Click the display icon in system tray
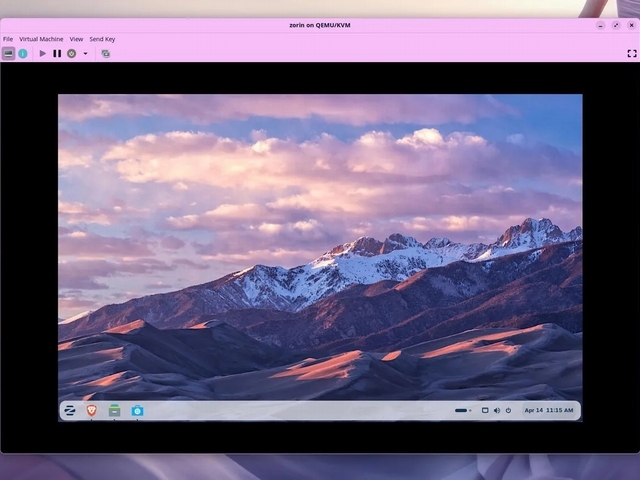The height and width of the screenshot is (480, 640). 485,410
